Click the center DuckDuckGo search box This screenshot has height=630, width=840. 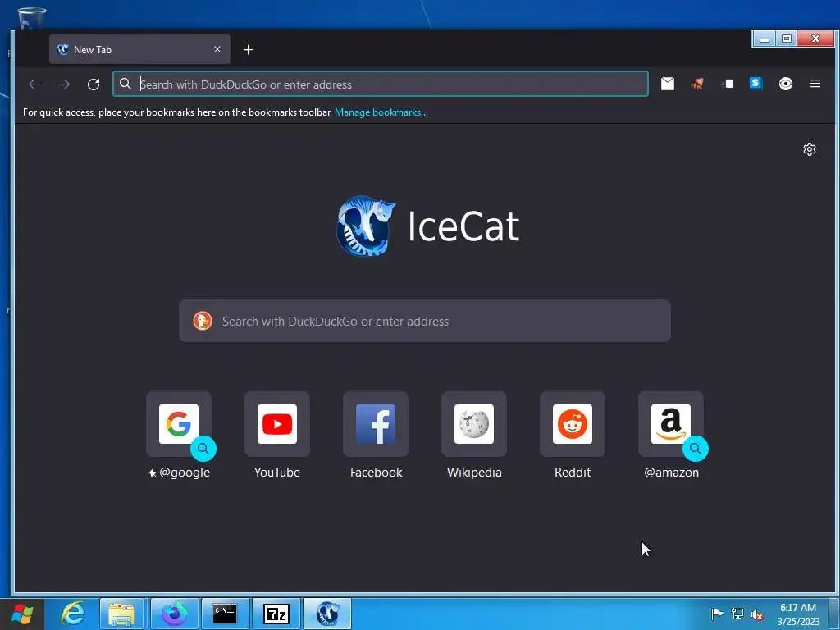pos(425,321)
